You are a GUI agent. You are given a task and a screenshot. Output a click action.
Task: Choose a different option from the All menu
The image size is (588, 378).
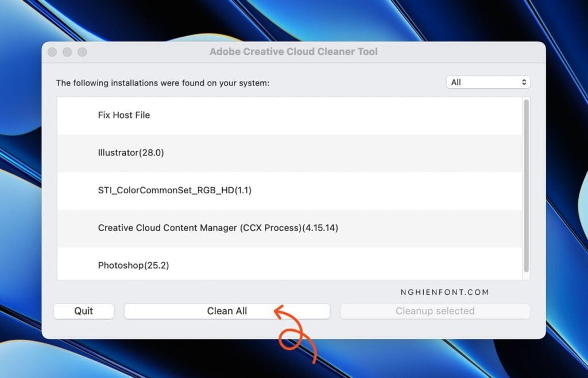point(487,82)
